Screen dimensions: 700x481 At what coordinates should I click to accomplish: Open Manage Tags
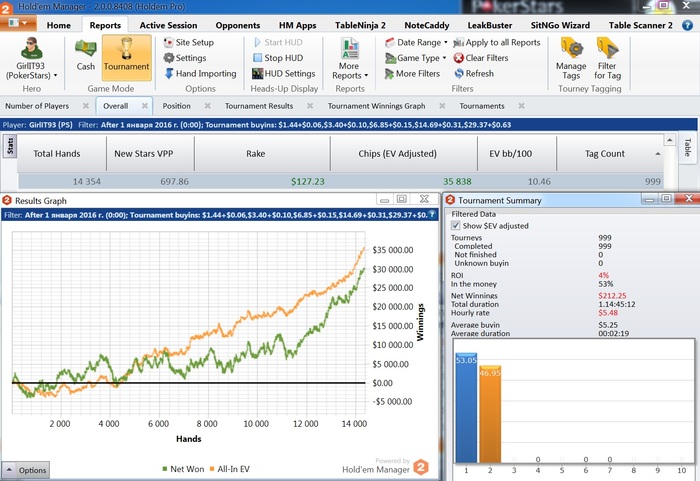571,59
